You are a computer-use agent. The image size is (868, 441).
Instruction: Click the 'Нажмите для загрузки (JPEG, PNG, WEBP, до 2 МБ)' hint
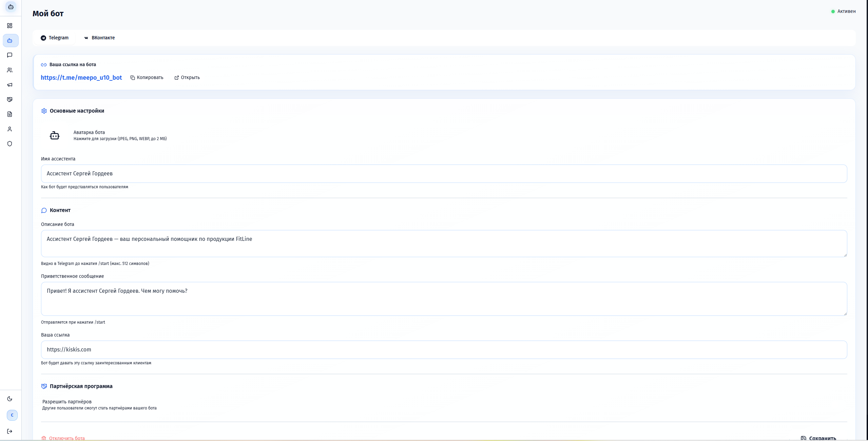pyautogui.click(x=120, y=139)
